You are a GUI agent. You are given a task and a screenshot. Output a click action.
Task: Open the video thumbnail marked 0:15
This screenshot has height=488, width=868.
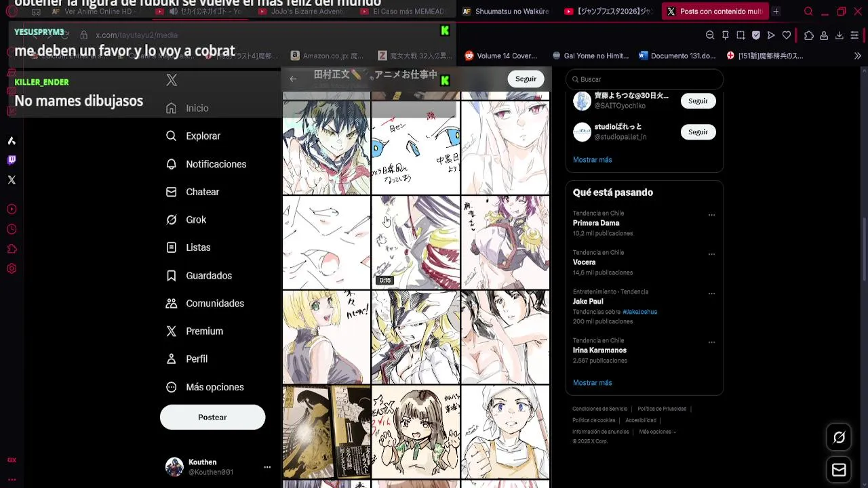[416, 243]
